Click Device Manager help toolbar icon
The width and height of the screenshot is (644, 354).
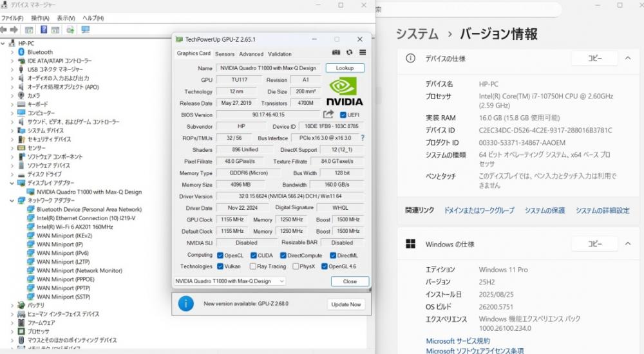[x=44, y=30]
